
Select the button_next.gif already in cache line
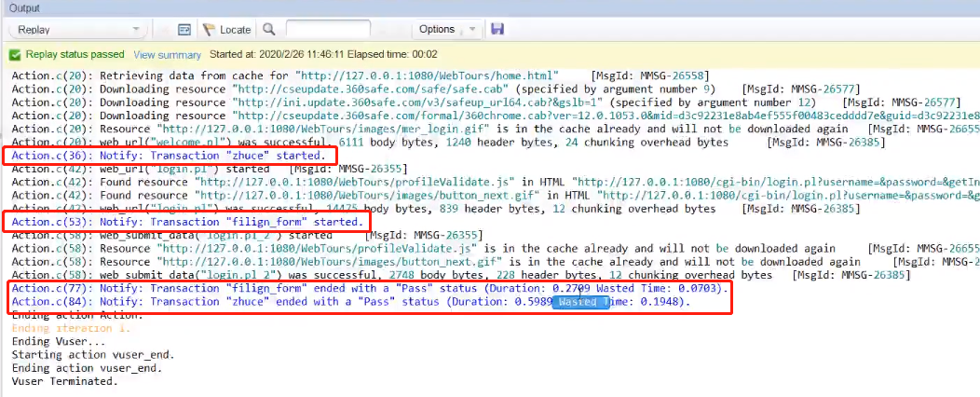pos(496,262)
